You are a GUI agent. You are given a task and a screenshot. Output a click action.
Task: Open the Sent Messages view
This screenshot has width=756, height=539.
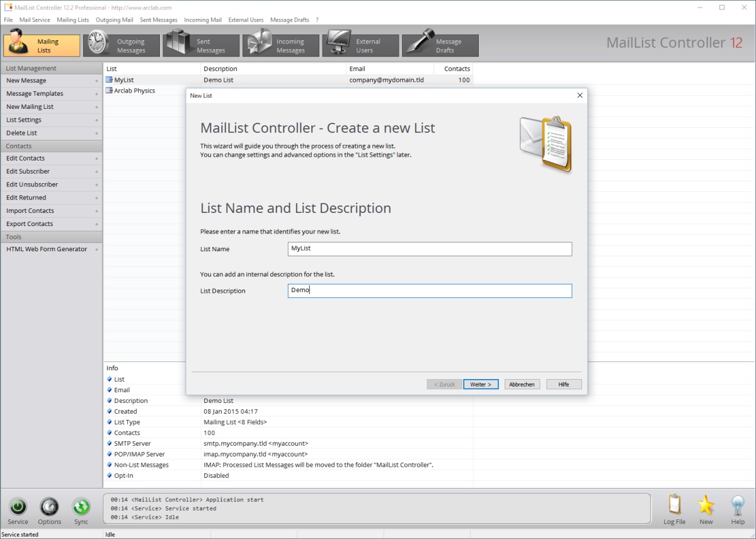[202, 45]
